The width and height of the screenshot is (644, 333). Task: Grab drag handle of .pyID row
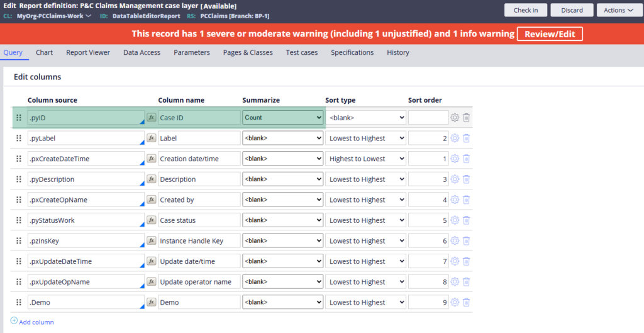(18, 118)
